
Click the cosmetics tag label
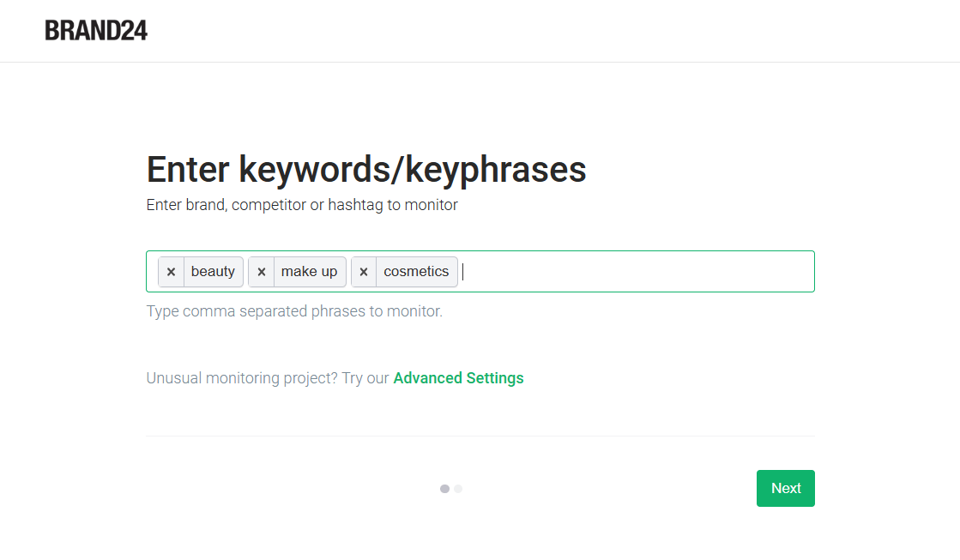(x=416, y=272)
